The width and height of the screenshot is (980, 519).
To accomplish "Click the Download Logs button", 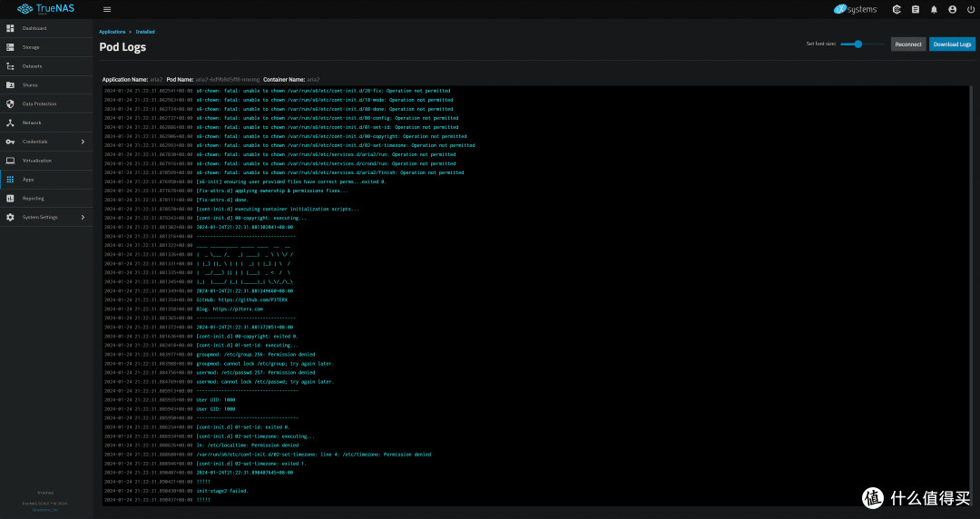I will click(952, 44).
